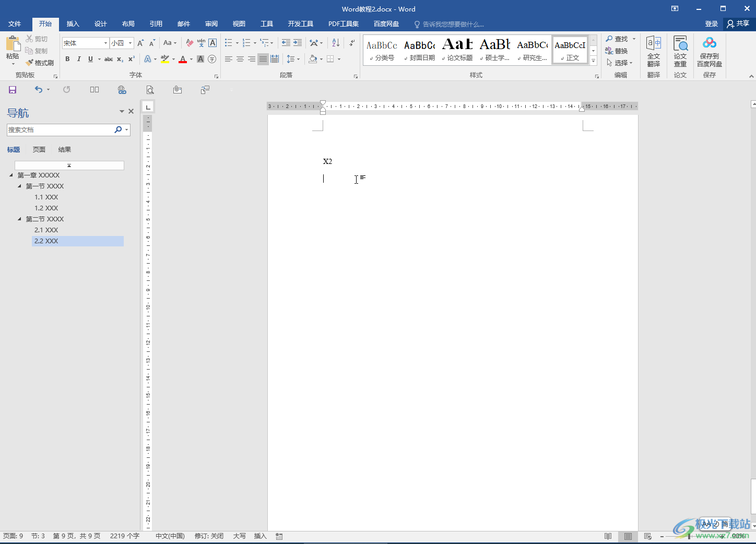Open the change case Aa dropdown
The height and width of the screenshot is (544, 756).
[x=170, y=43]
